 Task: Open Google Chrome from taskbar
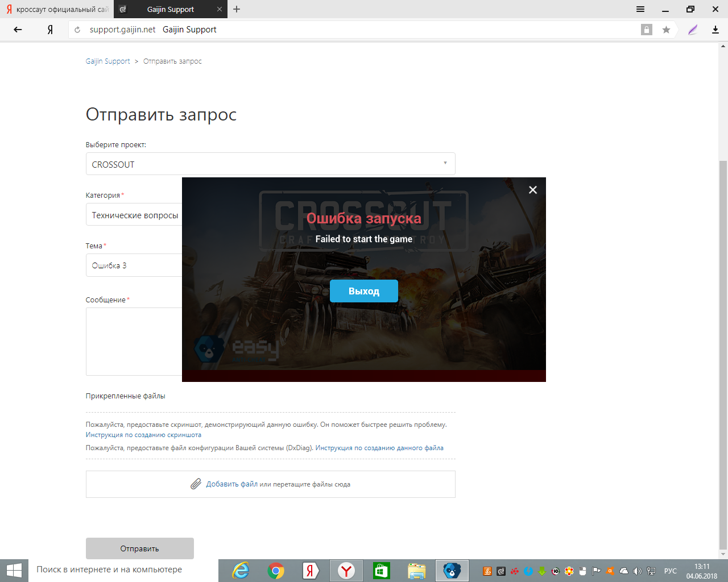coord(276,571)
